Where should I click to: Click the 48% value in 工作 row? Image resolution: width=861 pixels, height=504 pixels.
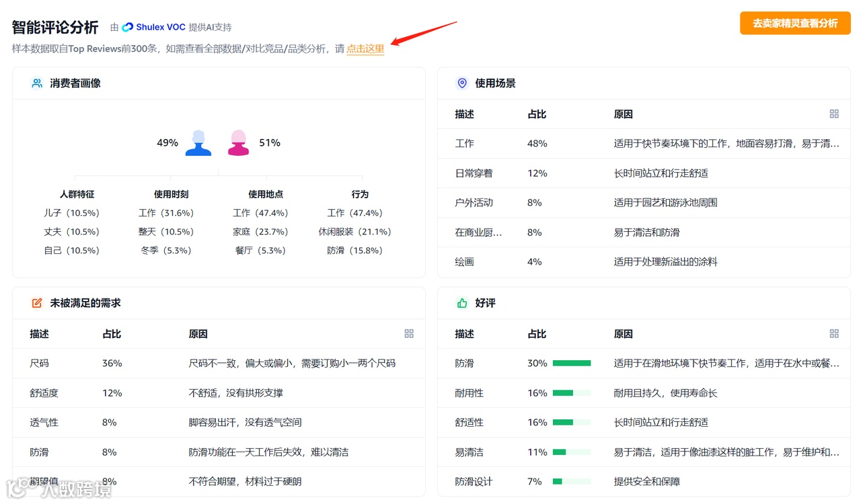[x=537, y=143]
